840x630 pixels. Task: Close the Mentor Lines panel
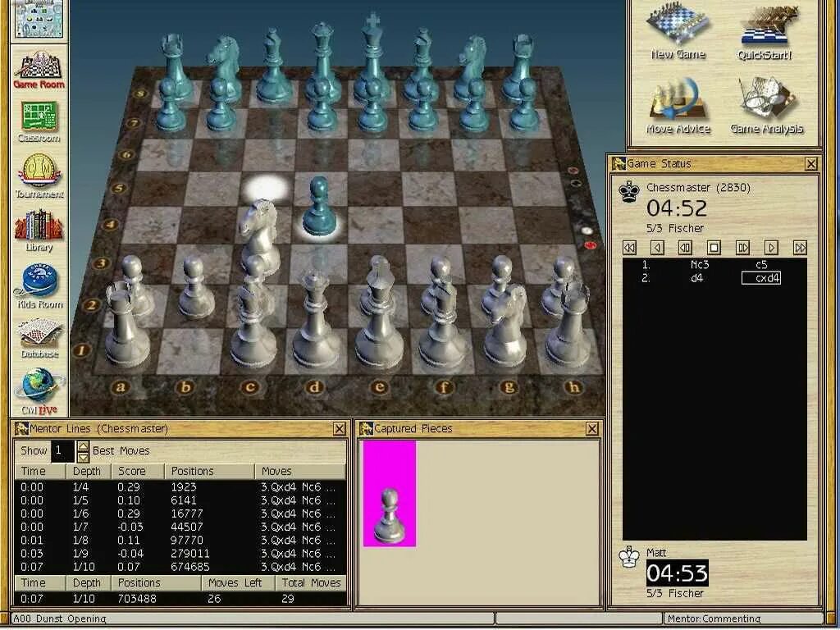click(x=340, y=429)
